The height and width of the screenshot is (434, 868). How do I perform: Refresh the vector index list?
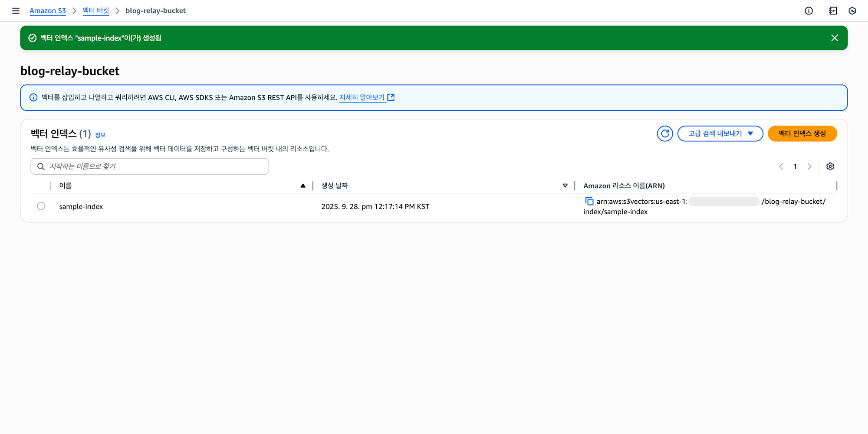(x=665, y=133)
